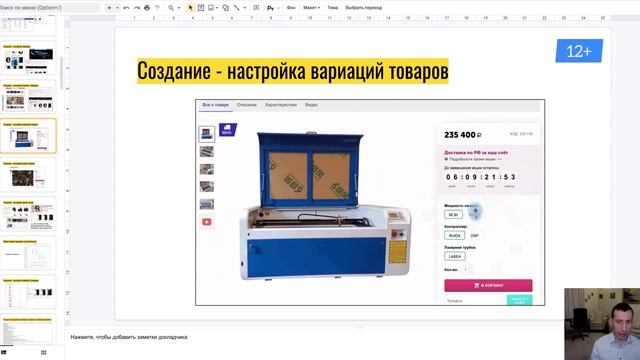Select the line tool
640x360 pixels.
point(237,8)
